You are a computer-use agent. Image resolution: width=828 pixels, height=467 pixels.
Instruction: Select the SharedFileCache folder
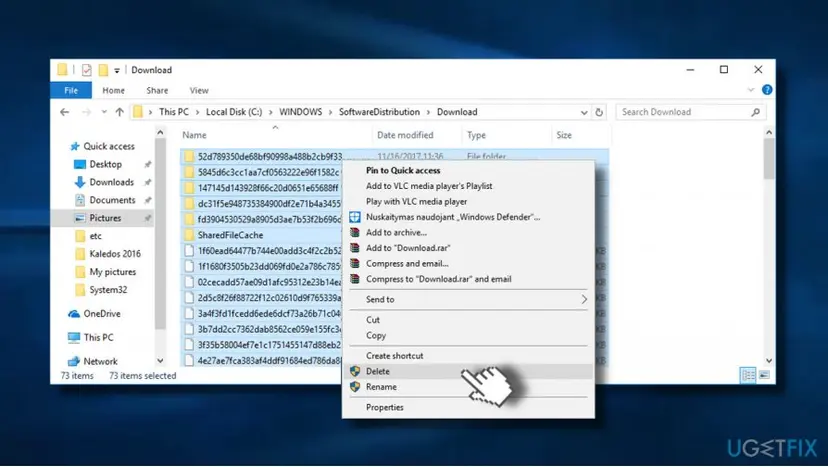[230, 235]
